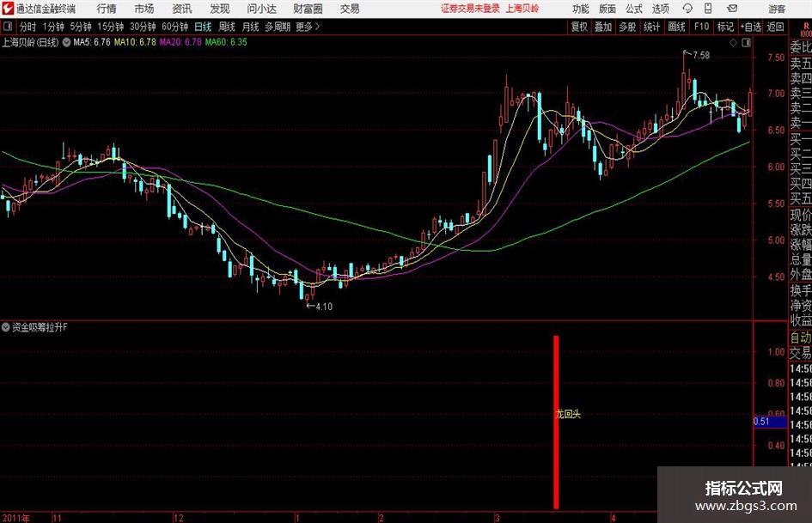The width and height of the screenshot is (812, 523).
Task: Open the 公式 menu
Action: pyautogui.click(x=634, y=9)
